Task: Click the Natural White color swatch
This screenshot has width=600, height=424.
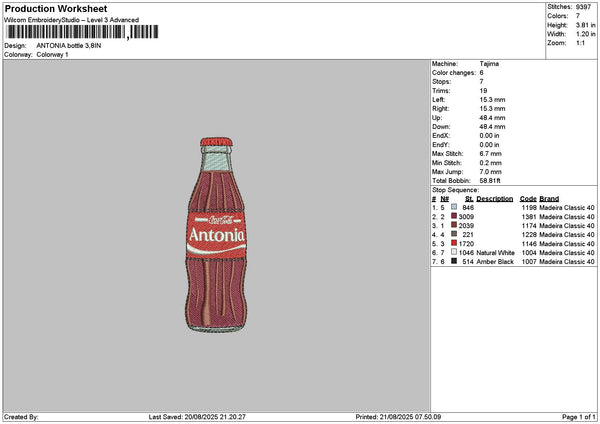Action: [454, 252]
